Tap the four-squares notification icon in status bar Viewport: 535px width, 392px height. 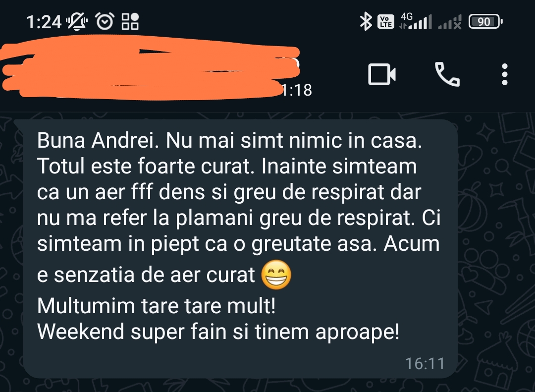coord(130,21)
